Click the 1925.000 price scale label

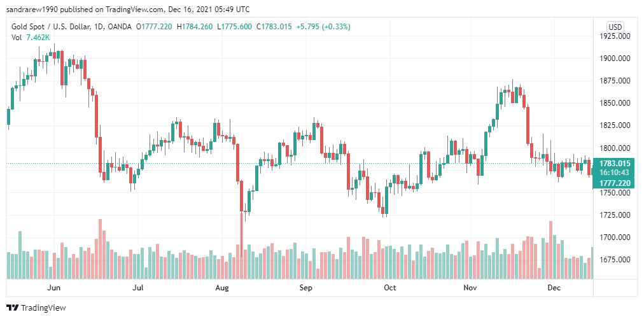[x=615, y=36]
